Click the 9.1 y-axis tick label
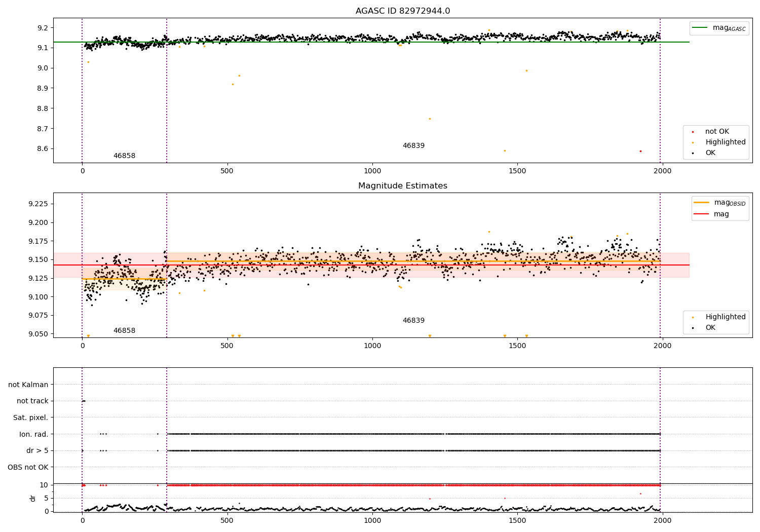The height and width of the screenshot is (532, 760). tap(43, 48)
